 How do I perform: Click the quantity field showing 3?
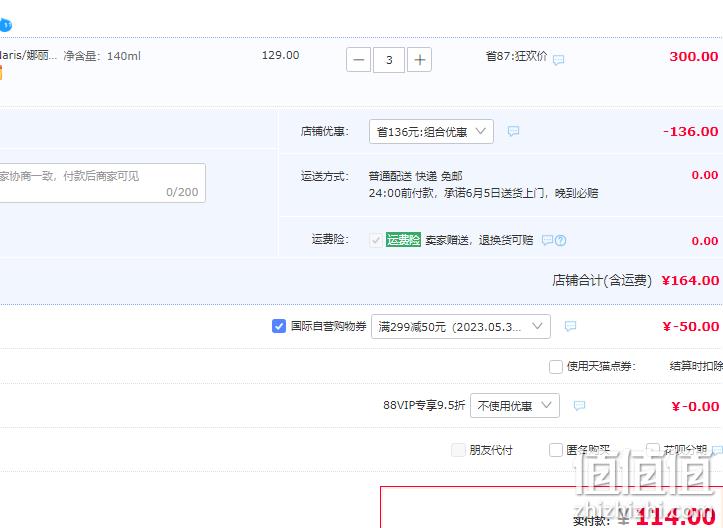389,60
